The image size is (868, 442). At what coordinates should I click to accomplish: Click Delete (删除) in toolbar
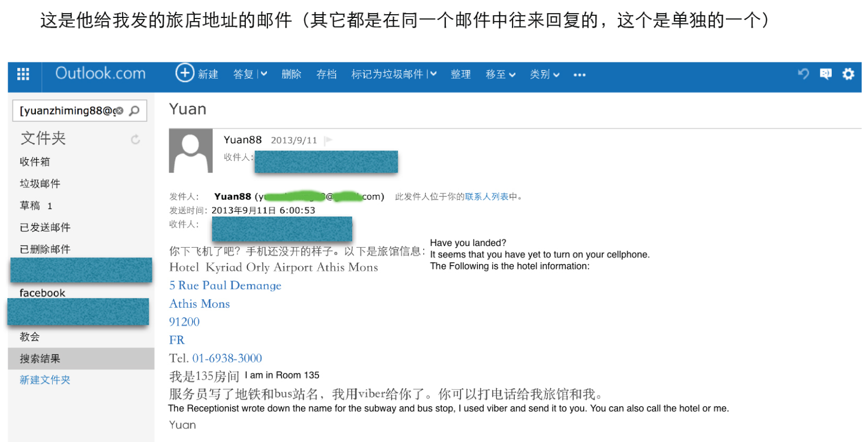click(291, 74)
